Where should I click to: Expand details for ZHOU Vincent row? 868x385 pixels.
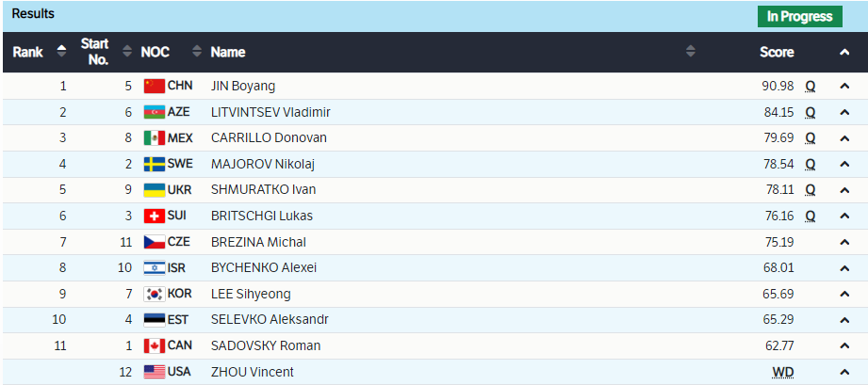[x=844, y=372]
